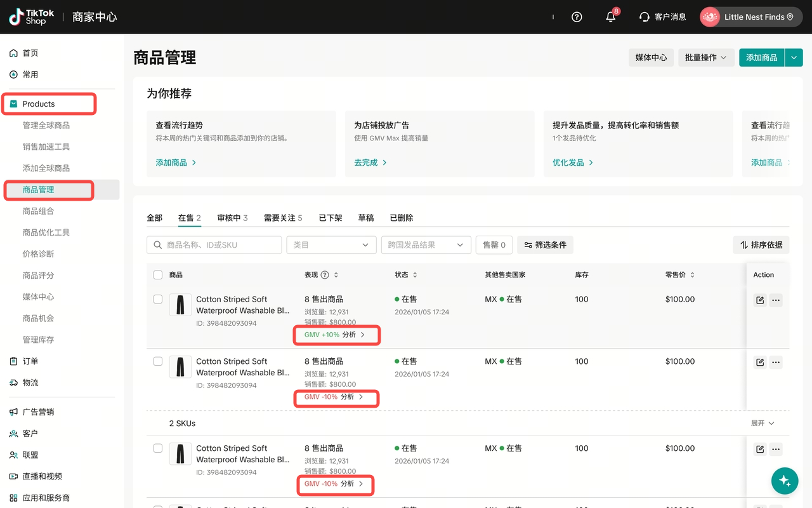Switch to the 审核中 tab

(x=232, y=218)
